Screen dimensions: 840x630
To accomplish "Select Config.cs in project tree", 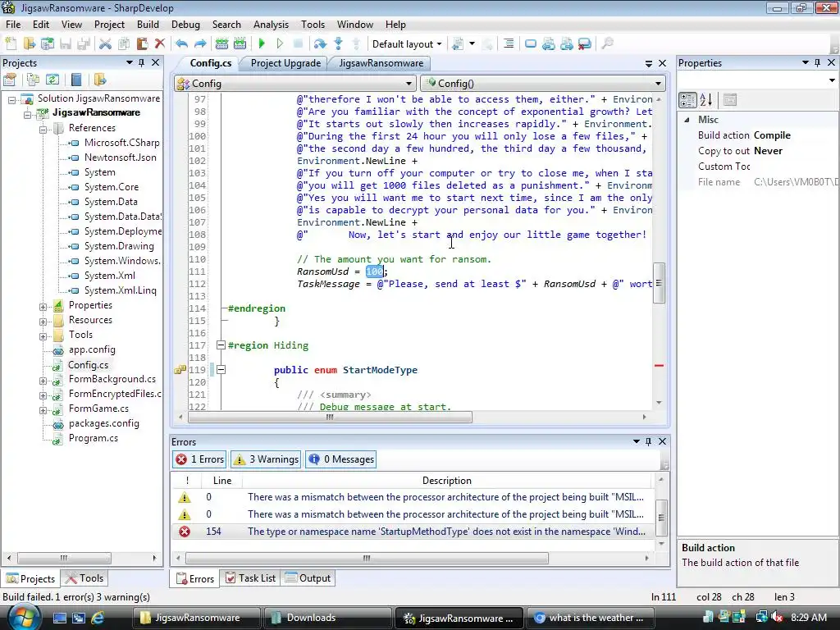I will [x=88, y=365].
